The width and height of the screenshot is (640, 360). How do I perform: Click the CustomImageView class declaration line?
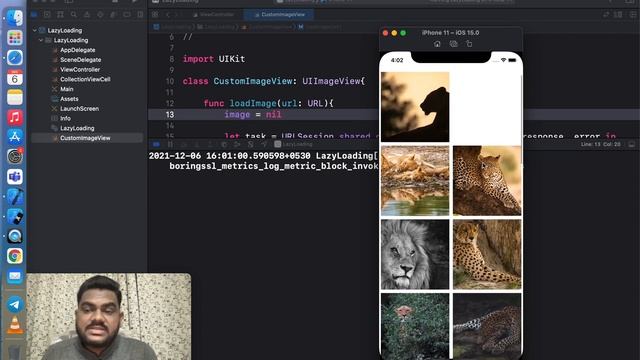pyautogui.click(x=273, y=81)
